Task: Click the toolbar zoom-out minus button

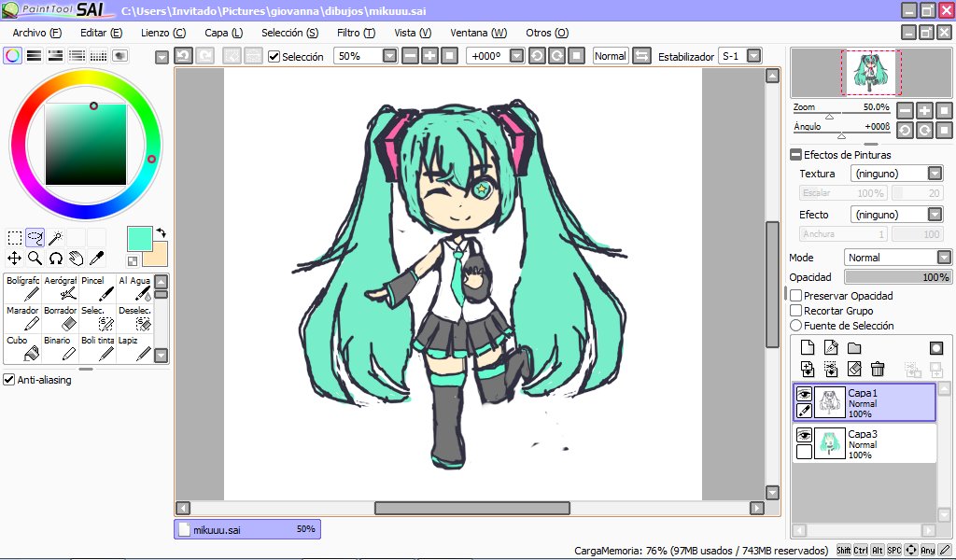Action: [411, 56]
